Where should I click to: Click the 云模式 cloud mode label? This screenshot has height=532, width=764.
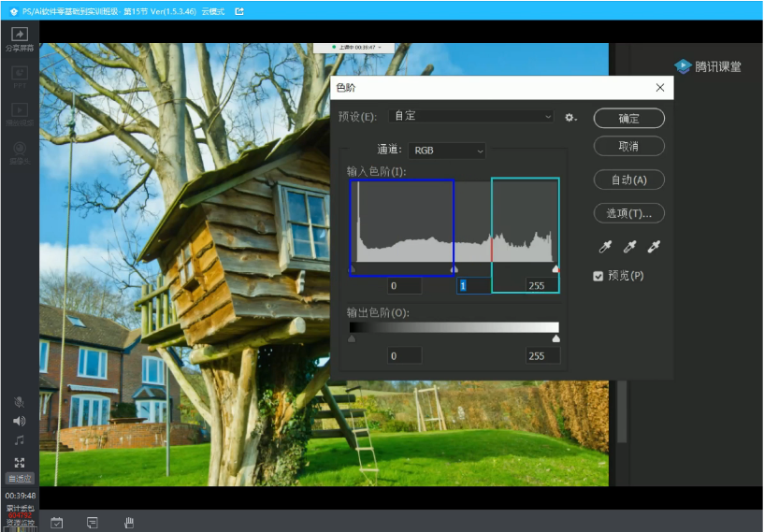point(213,11)
